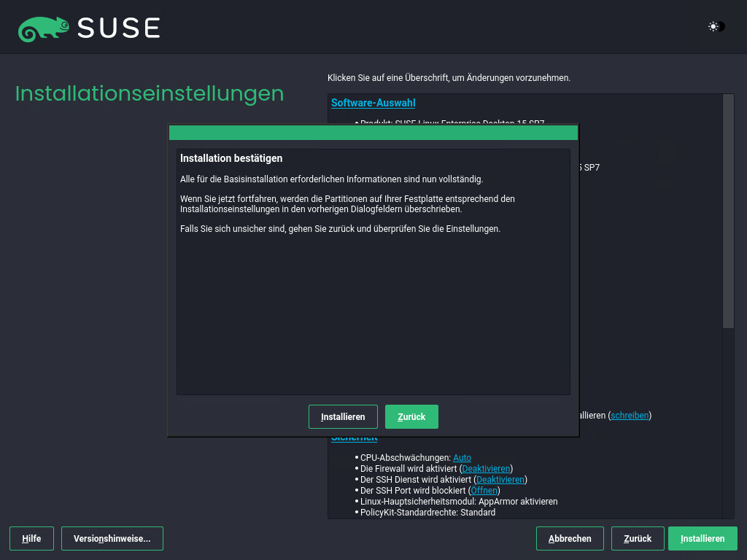The image size is (747, 560).
Task: Click the 'PolicyKit-Standardrechte: Standard' entry
Action: 427,513
